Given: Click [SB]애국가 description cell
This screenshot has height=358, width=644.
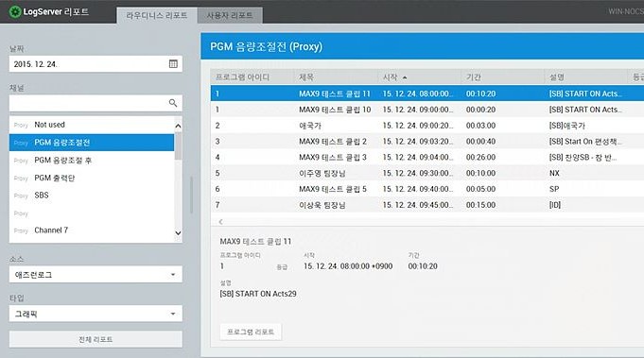Looking at the screenshot, I should coord(566,126).
